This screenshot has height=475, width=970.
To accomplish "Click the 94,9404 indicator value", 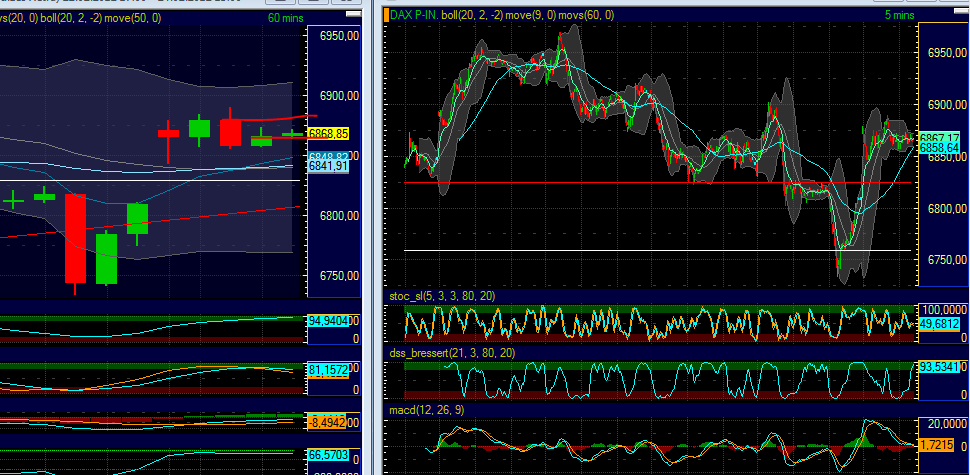I will (x=328, y=320).
